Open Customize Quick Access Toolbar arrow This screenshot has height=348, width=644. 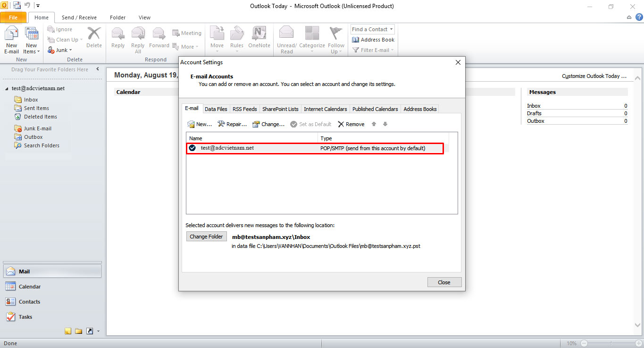coord(38,6)
